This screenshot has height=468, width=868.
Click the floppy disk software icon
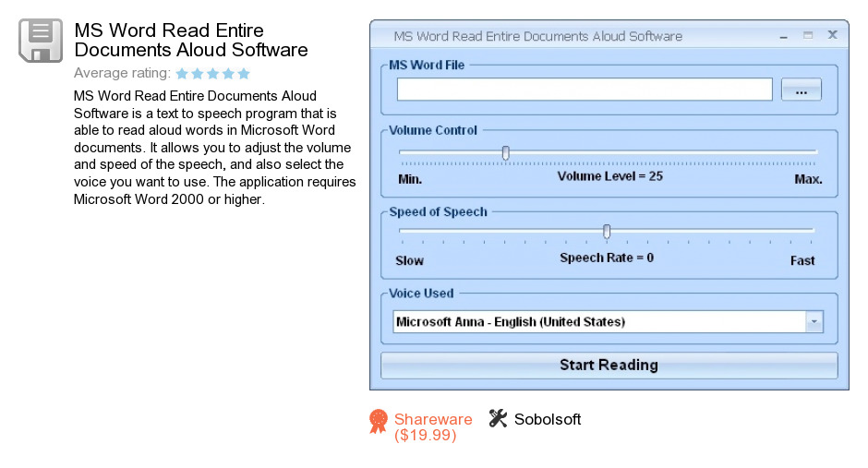[41, 41]
